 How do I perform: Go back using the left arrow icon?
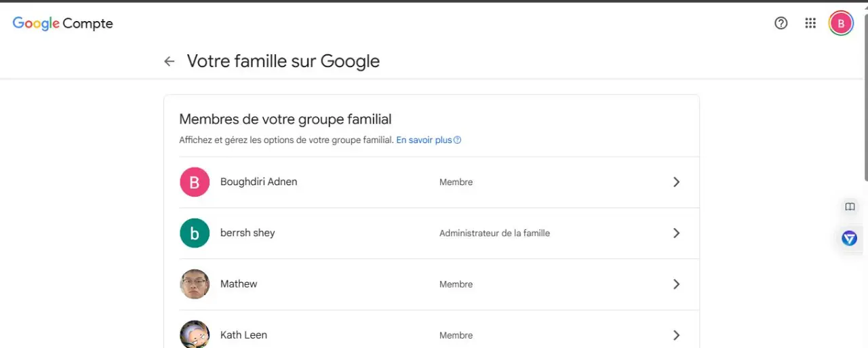[170, 61]
